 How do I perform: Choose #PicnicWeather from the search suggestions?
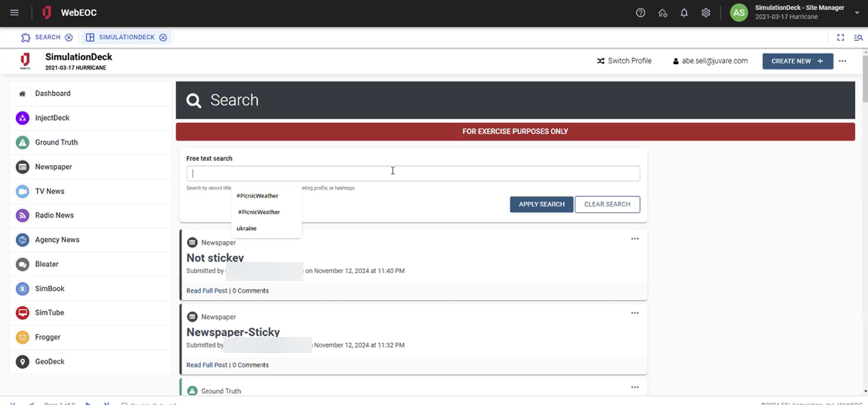click(x=257, y=196)
